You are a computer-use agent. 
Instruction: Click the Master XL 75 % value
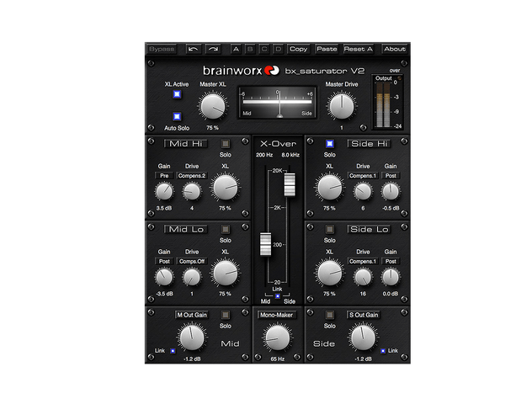click(x=213, y=128)
